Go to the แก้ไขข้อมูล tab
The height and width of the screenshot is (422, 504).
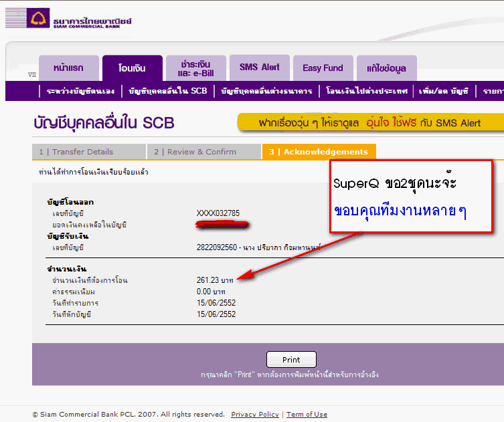[387, 68]
